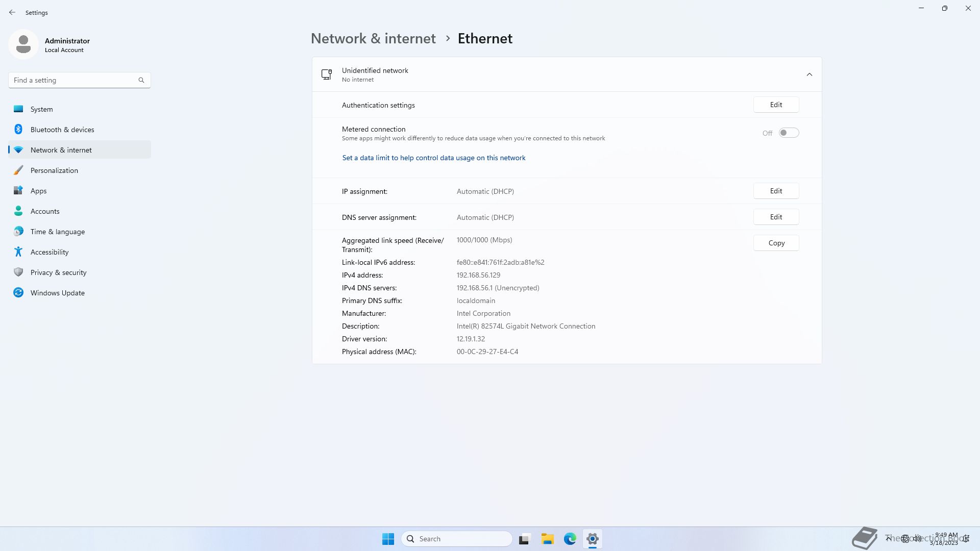Open Privacy & security settings

(x=59, y=272)
